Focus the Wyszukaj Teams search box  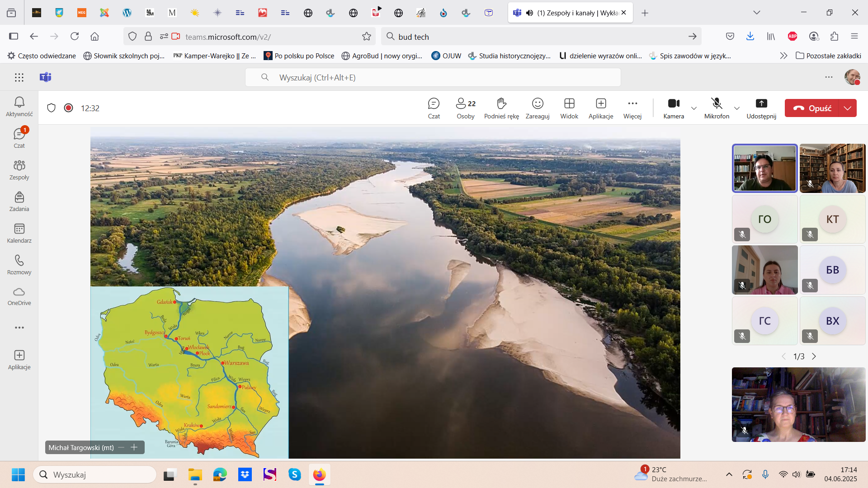click(433, 77)
